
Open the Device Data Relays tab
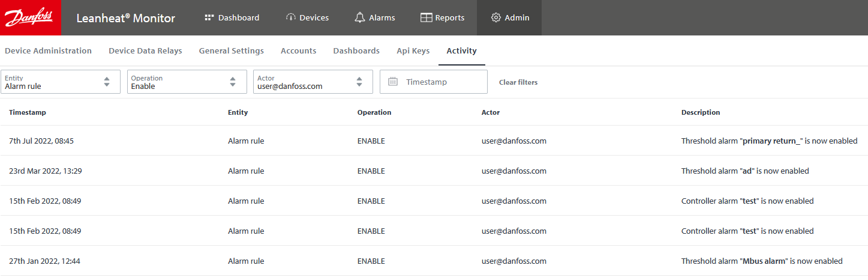pyautogui.click(x=145, y=50)
